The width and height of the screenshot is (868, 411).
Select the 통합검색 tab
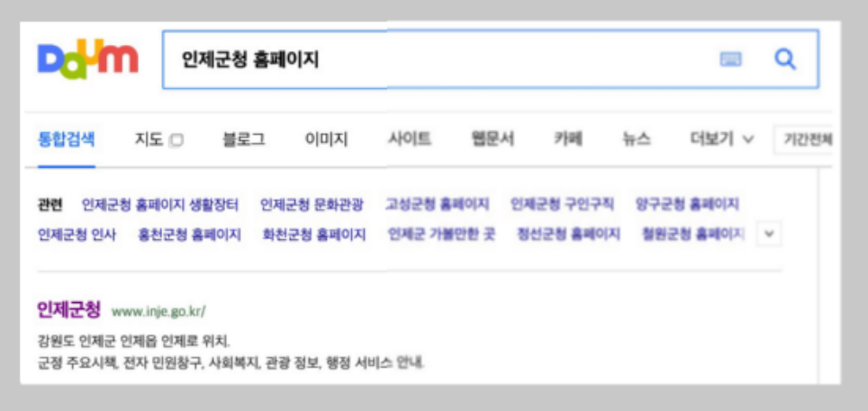point(67,140)
